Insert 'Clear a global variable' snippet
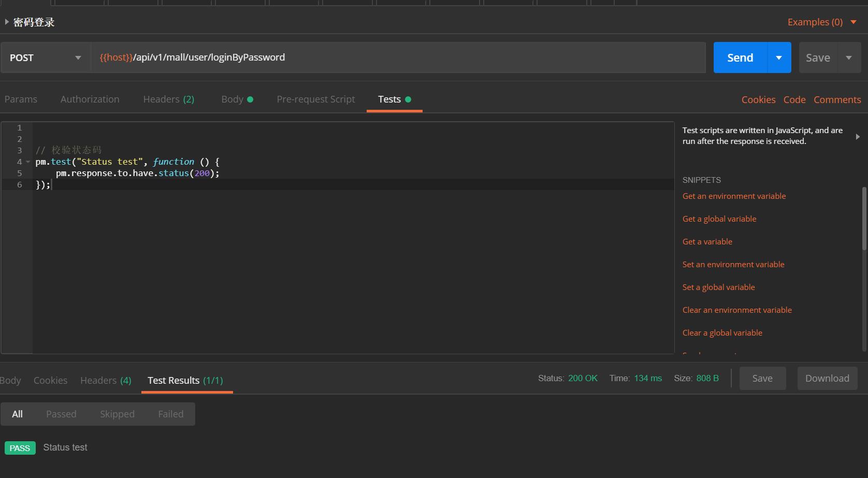Image resolution: width=868 pixels, height=478 pixels. tap(722, 332)
